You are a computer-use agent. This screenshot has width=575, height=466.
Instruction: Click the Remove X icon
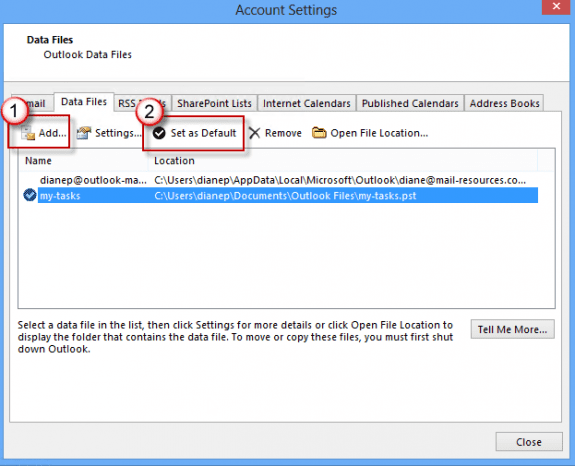tap(254, 133)
